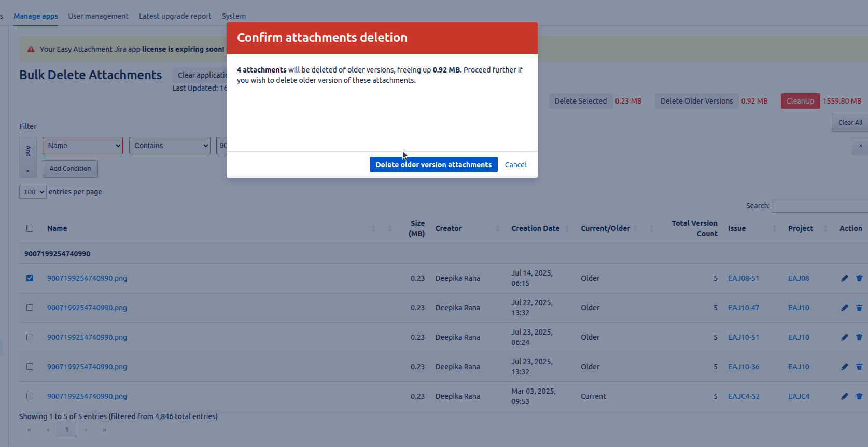Check the checkbox for EAJC4-52 Current attachment
Screen dimensions: 868x447
point(30,396)
